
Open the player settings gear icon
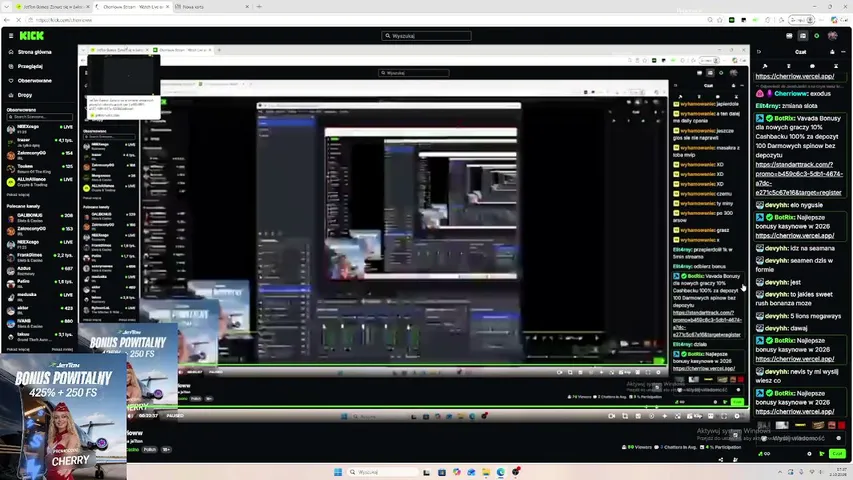pos(737,416)
